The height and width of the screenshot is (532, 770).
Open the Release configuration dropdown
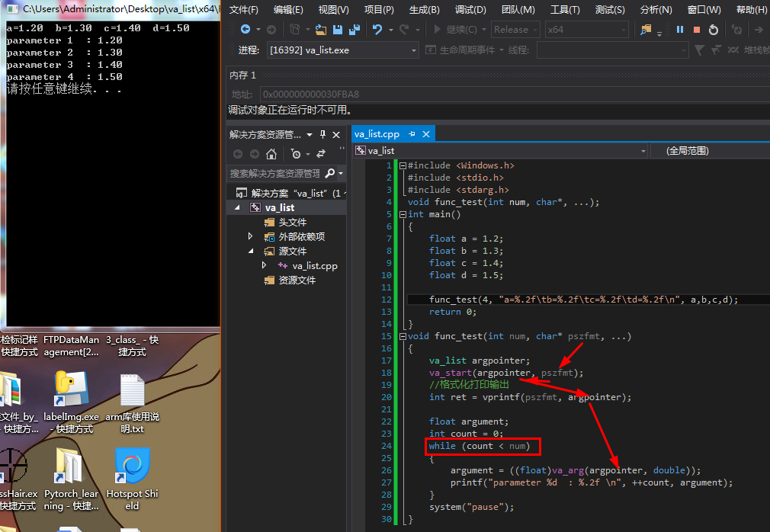(x=515, y=30)
